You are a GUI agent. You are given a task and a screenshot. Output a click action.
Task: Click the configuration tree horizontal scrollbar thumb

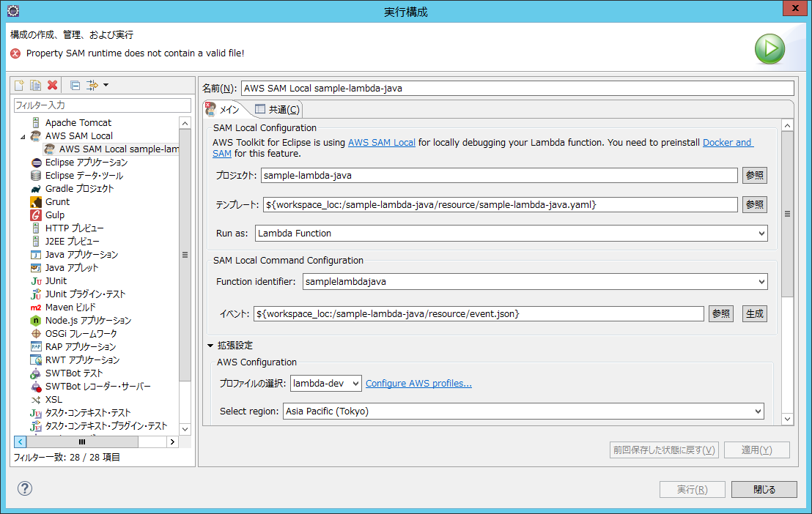click(82, 442)
